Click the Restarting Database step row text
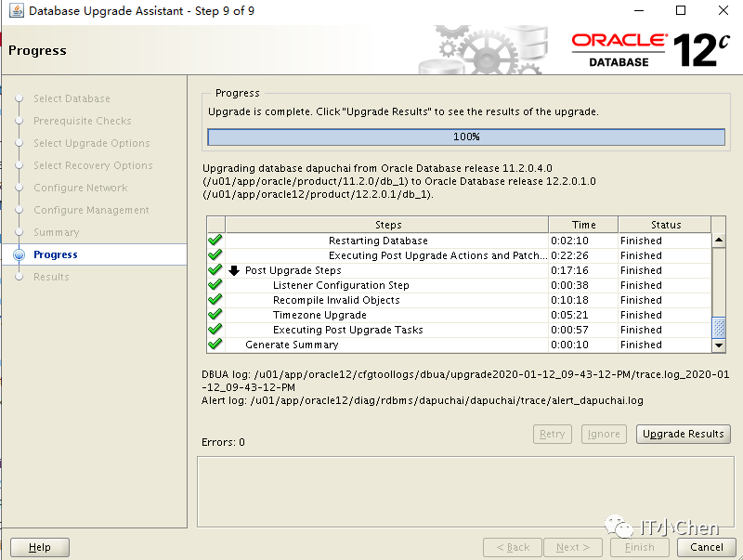This screenshot has width=743, height=560. (378, 241)
